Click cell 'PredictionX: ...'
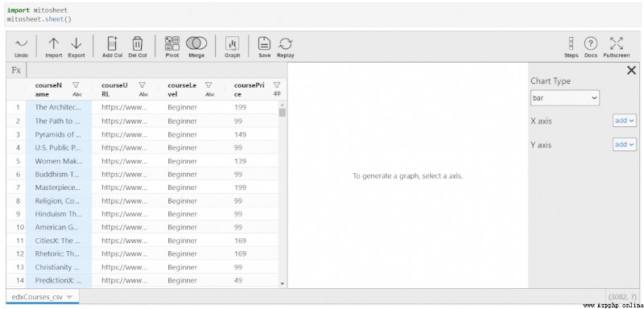644x309 pixels. [59, 280]
